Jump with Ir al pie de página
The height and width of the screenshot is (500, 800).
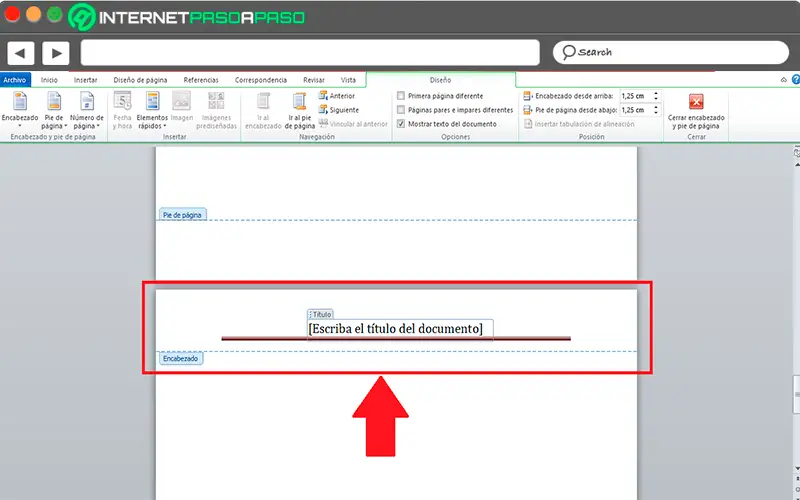(x=299, y=110)
